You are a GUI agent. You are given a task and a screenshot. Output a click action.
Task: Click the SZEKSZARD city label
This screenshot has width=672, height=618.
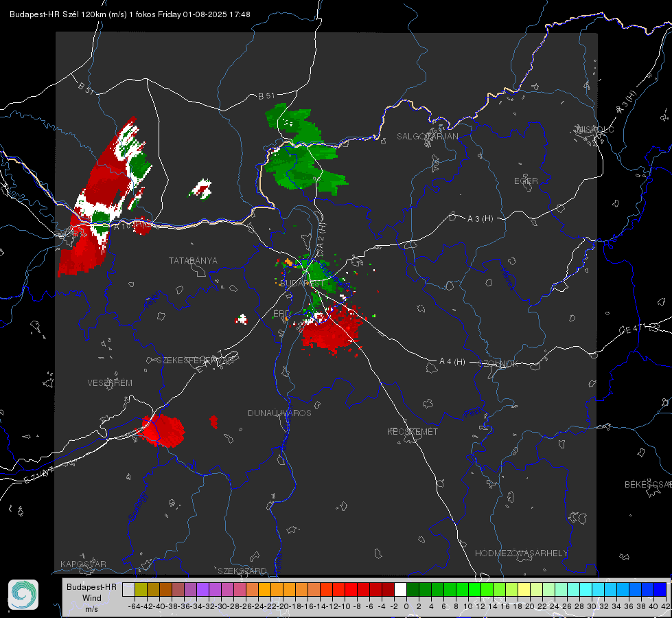click(x=242, y=571)
